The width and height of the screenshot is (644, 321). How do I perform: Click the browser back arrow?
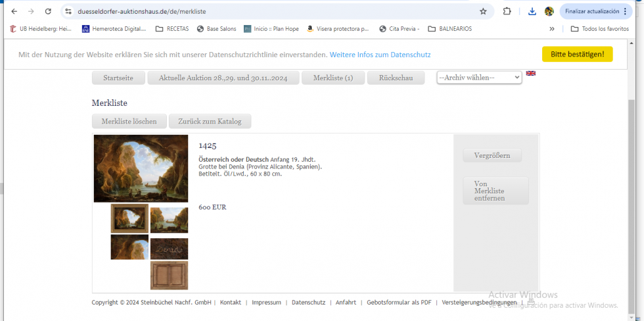14,11
